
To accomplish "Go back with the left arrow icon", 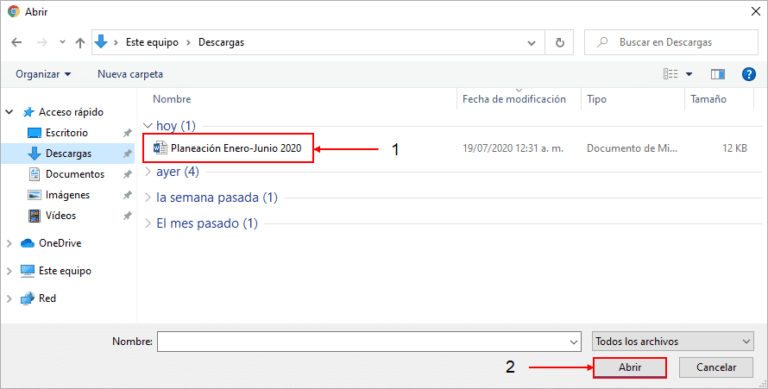I will pyautogui.click(x=17, y=43).
